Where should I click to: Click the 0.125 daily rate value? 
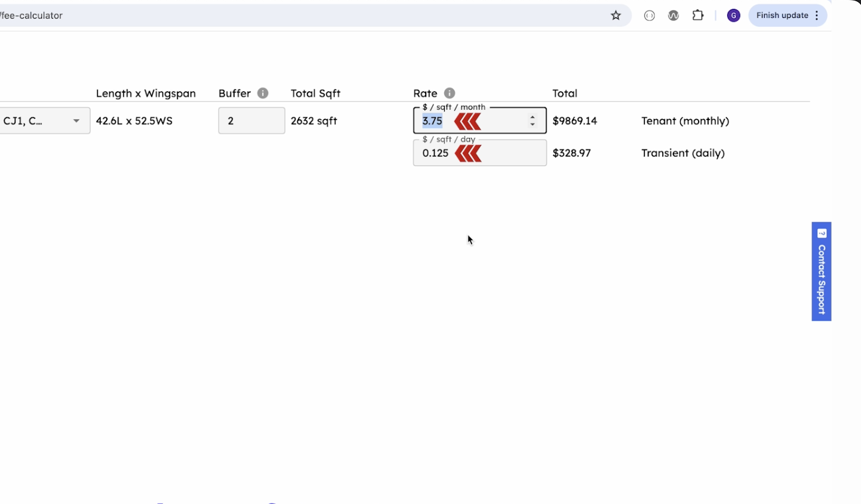[435, 153]
